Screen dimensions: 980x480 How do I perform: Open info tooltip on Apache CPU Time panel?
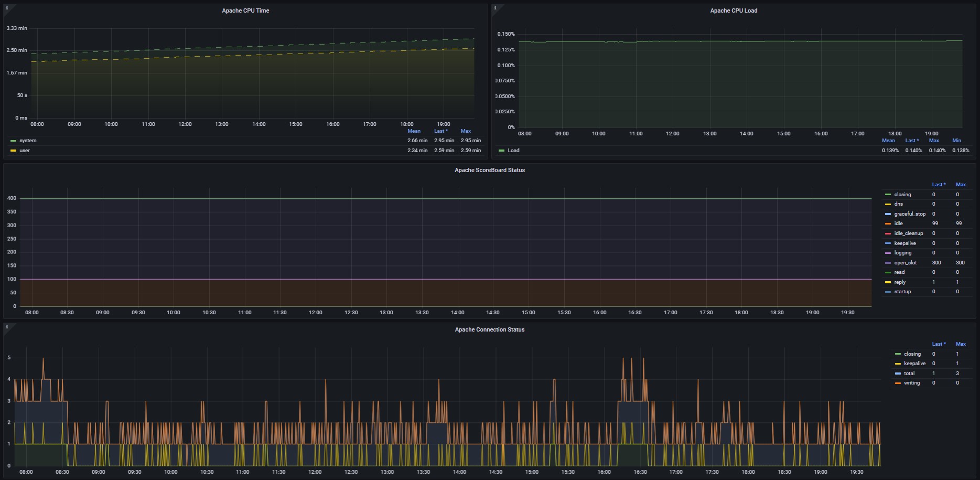tap(7, 8)
